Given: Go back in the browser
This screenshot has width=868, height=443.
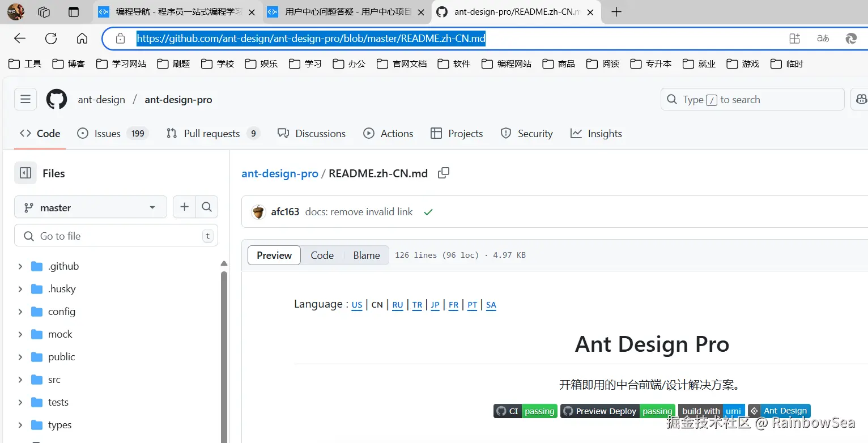Looking at the screenshot, I should 20,39.
